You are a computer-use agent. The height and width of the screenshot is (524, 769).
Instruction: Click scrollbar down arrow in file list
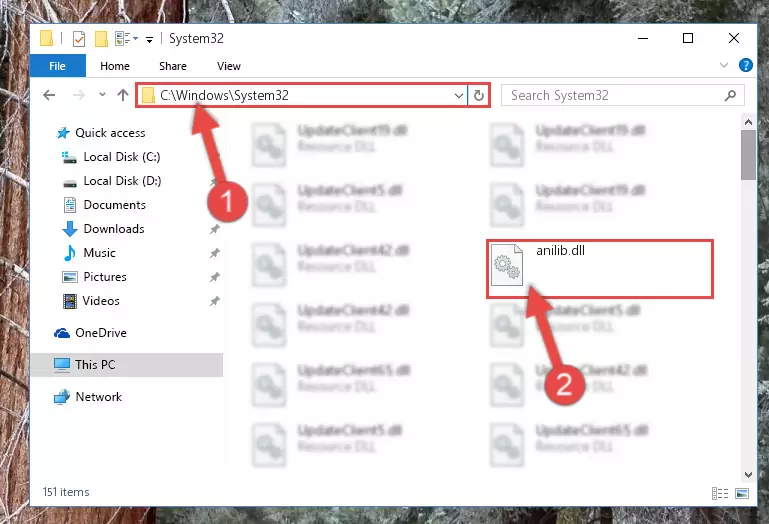748,474
